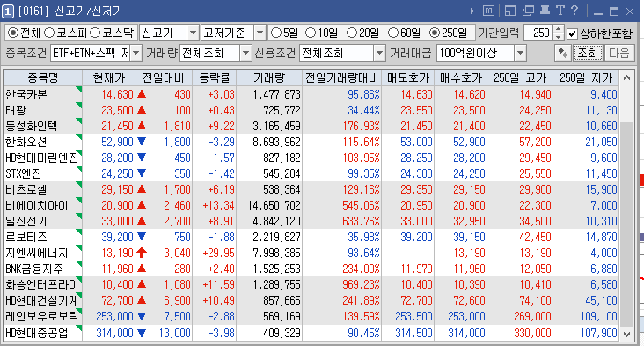Image resolution: width=644 pixels, height=346 pixels.
Task: Click the scrollbar down arrow of the table
Action: click(x=626, y=334)
